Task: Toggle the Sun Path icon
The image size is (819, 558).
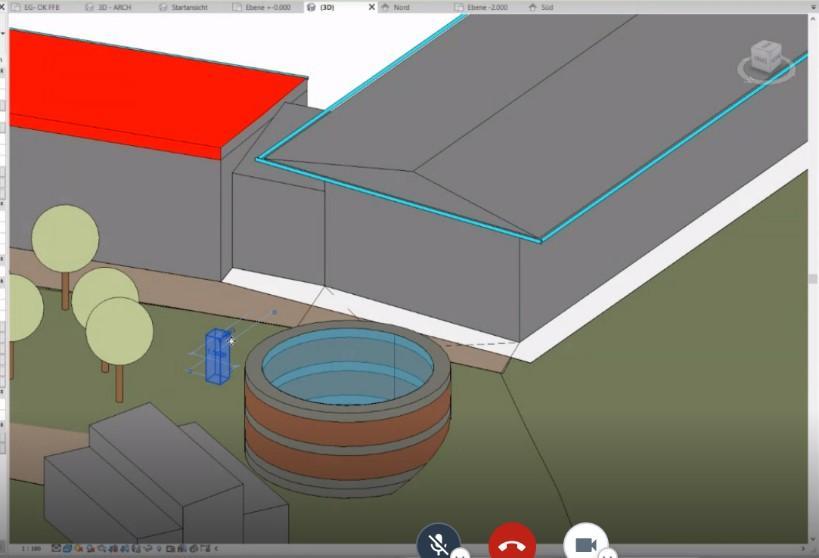Action: pos(79,549)
